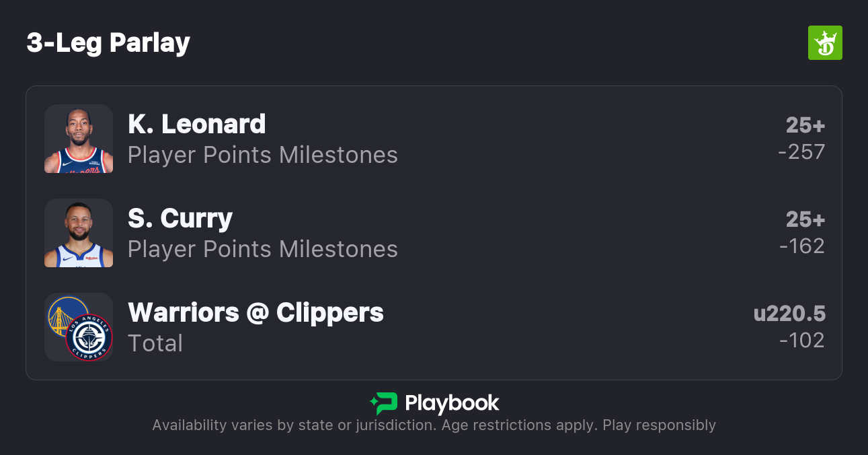
Task: Select K. Leonard's 25+ points milestone
Action: [x=805, y=125]
